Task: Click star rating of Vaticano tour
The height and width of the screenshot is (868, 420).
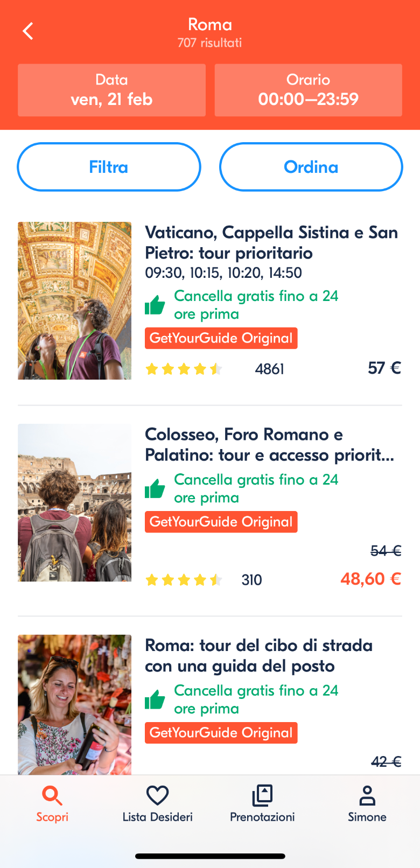Action: pyautogui.click(x=184, y=369)
